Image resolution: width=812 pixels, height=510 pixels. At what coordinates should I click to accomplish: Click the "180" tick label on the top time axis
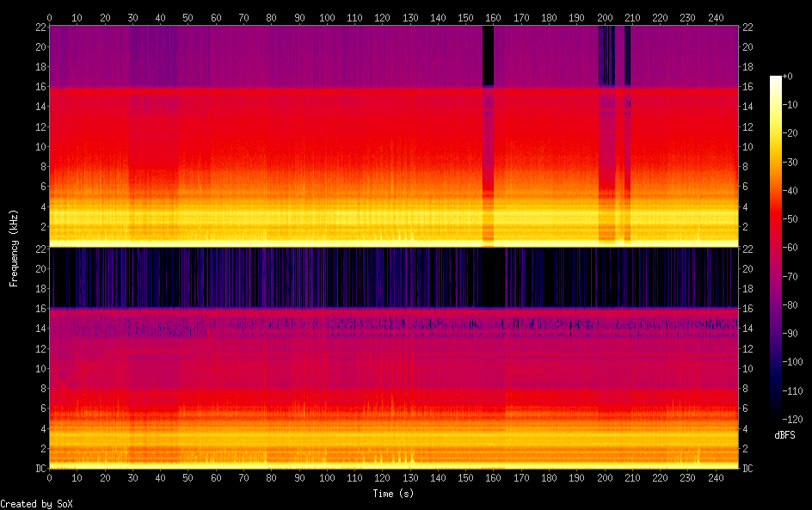click(x=549, y=17)
